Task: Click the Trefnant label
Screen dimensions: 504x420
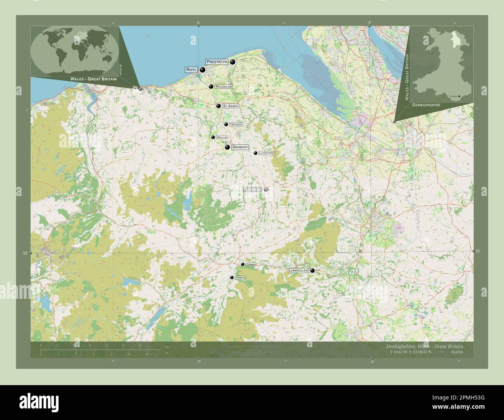Action: 236,124
